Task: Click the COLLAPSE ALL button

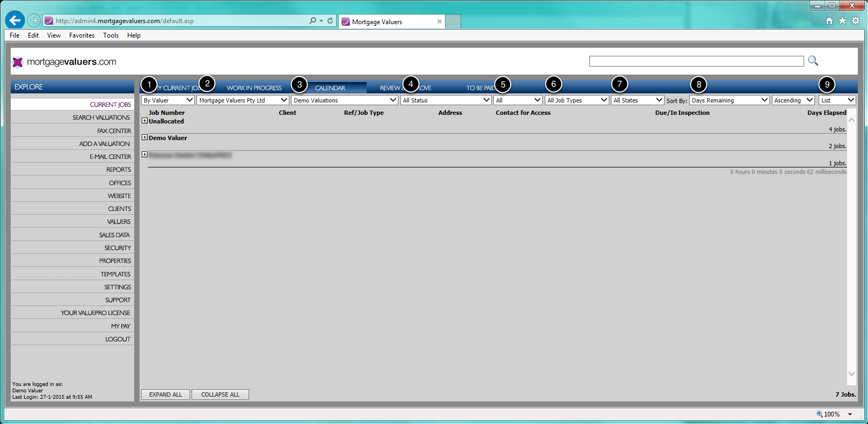Action: [x=220, y=394]
